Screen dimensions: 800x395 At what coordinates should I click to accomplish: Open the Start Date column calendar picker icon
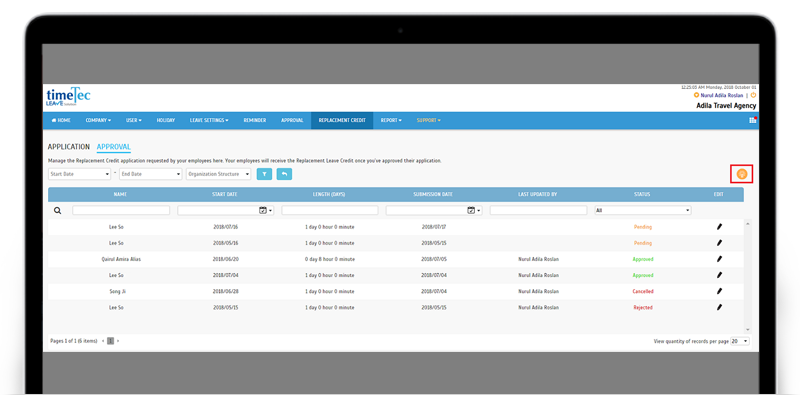265,210
